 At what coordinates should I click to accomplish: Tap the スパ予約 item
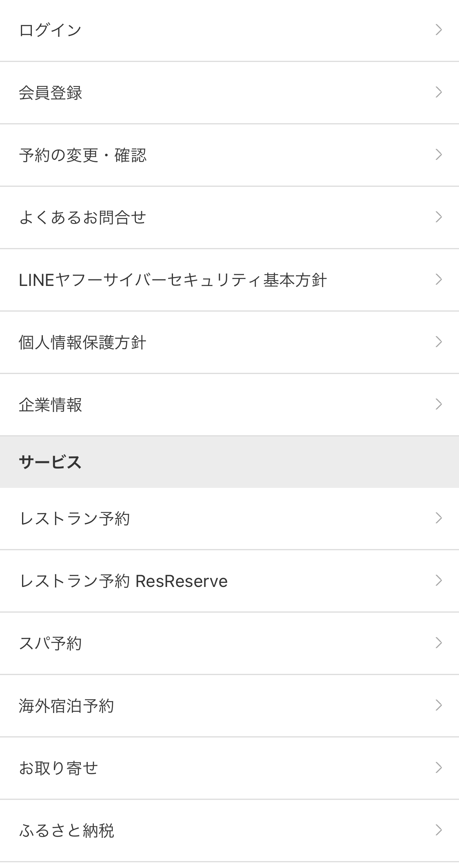click(51, 643)
